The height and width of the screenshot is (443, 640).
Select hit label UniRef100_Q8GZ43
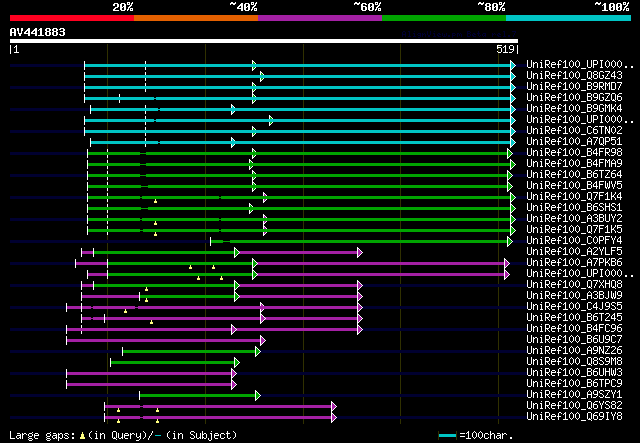coord(574,76)
